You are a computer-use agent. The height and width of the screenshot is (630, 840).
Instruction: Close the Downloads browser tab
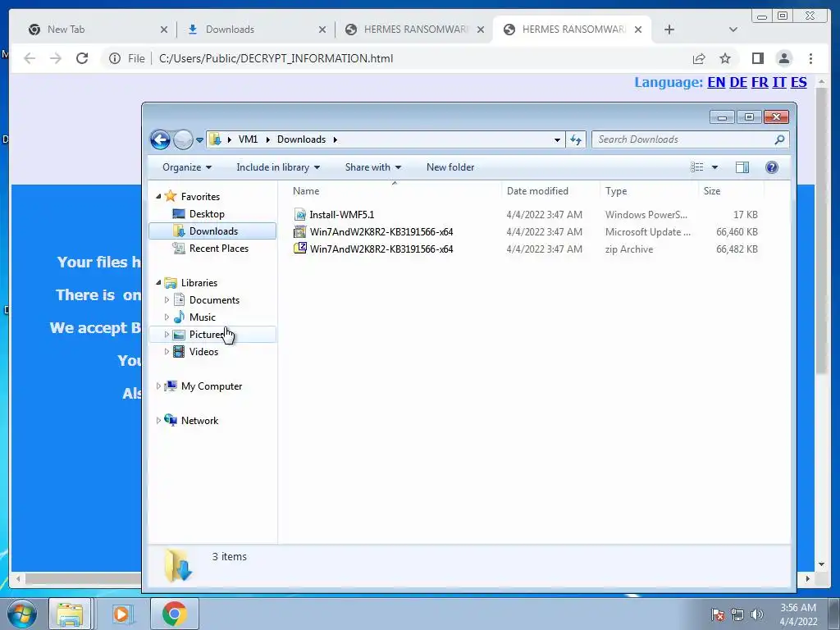322,30
